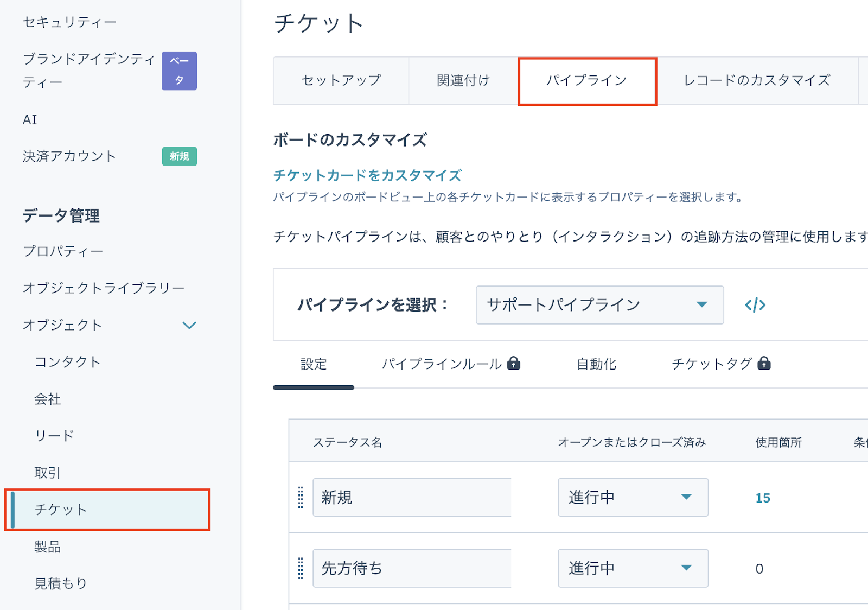Open the セットアップ tab
Image resolution: width=868 pixels, height=610 pixels.
pos(341,81)
